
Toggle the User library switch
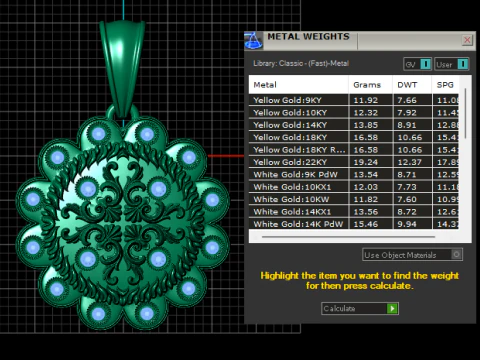[x=452, y=64]
